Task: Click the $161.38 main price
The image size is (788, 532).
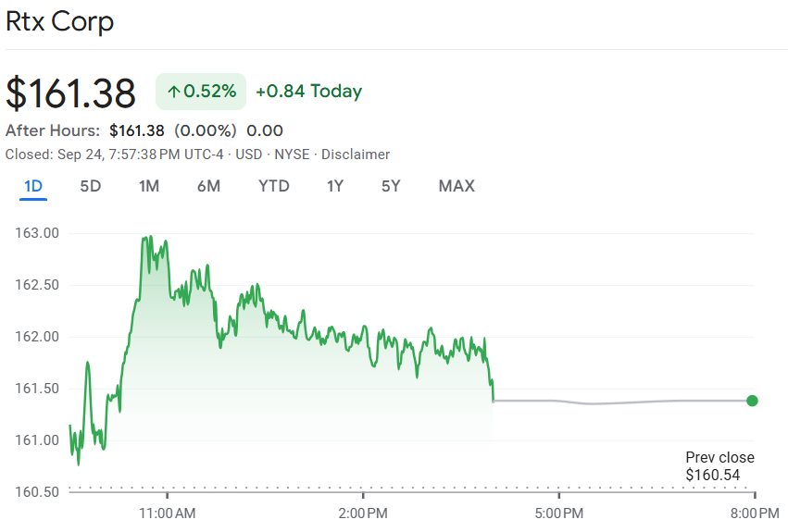Action: [x=71, y=93]
